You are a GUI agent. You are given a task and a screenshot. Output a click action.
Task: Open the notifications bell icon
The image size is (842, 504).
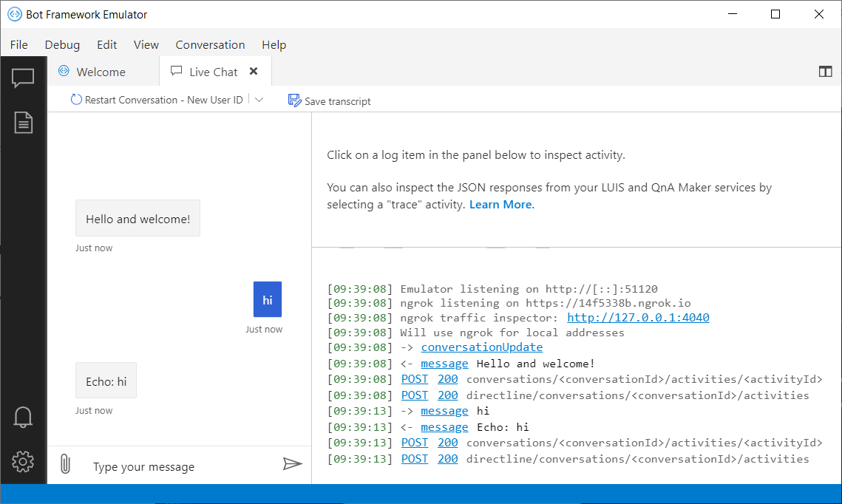23,417
